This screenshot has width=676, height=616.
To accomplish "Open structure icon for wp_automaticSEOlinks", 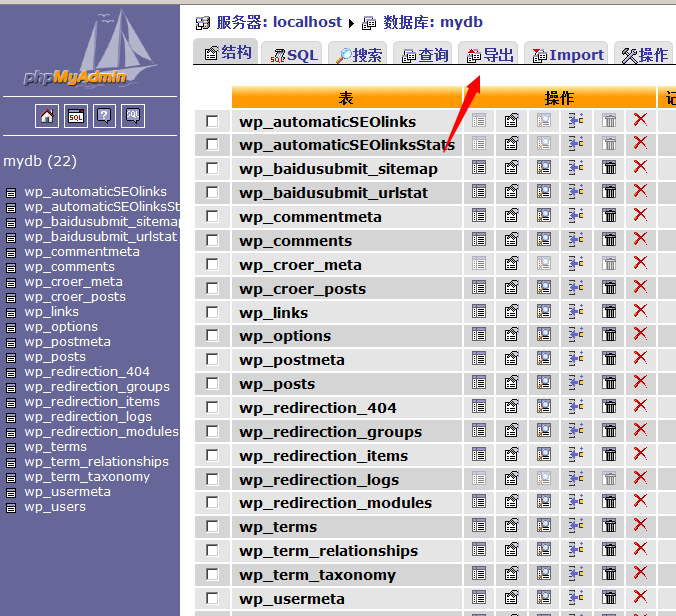I will (x=511, y=120).
